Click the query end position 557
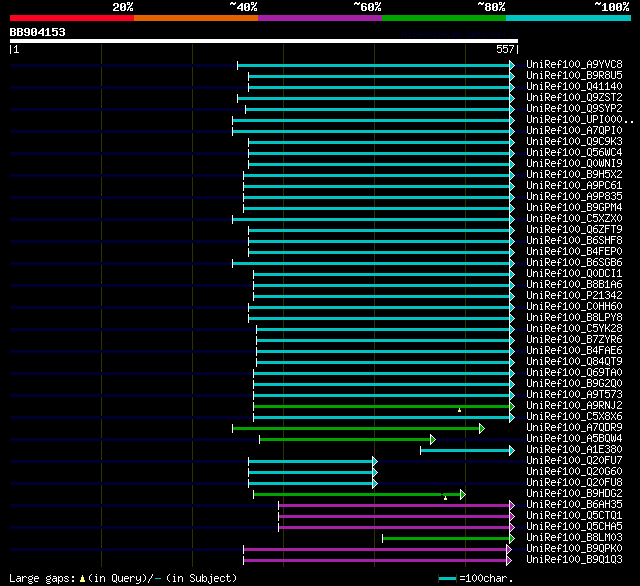 [505, 49]
